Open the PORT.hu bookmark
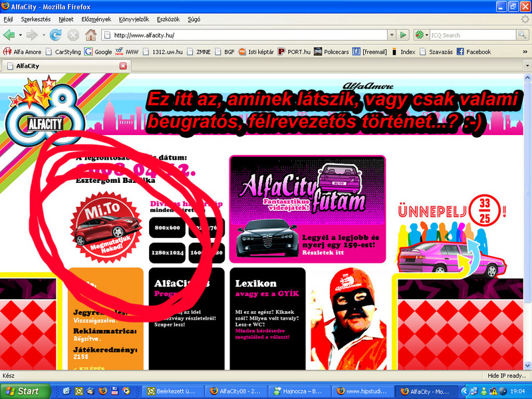This screenshot has height=399, width=532. point(294,52)
